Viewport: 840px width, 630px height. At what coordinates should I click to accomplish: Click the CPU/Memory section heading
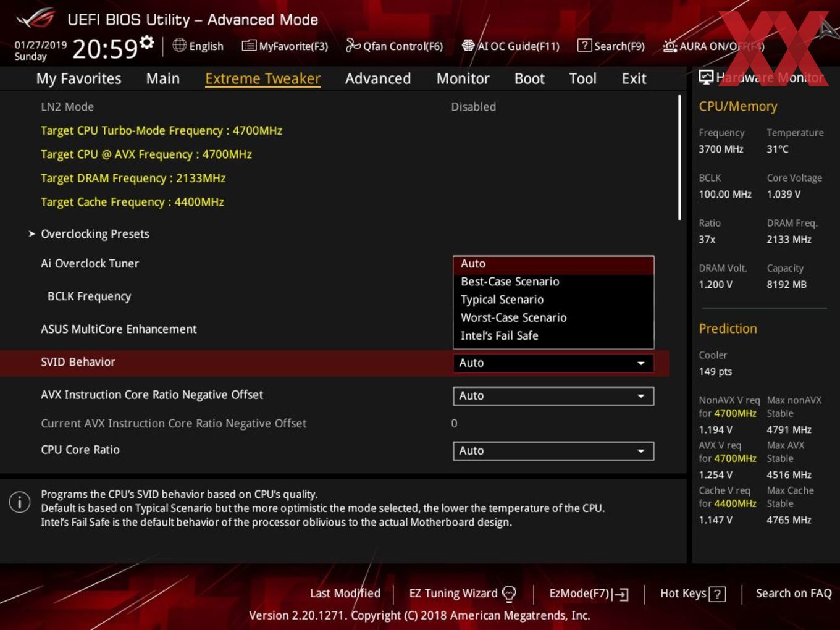[x=738, y=106]
